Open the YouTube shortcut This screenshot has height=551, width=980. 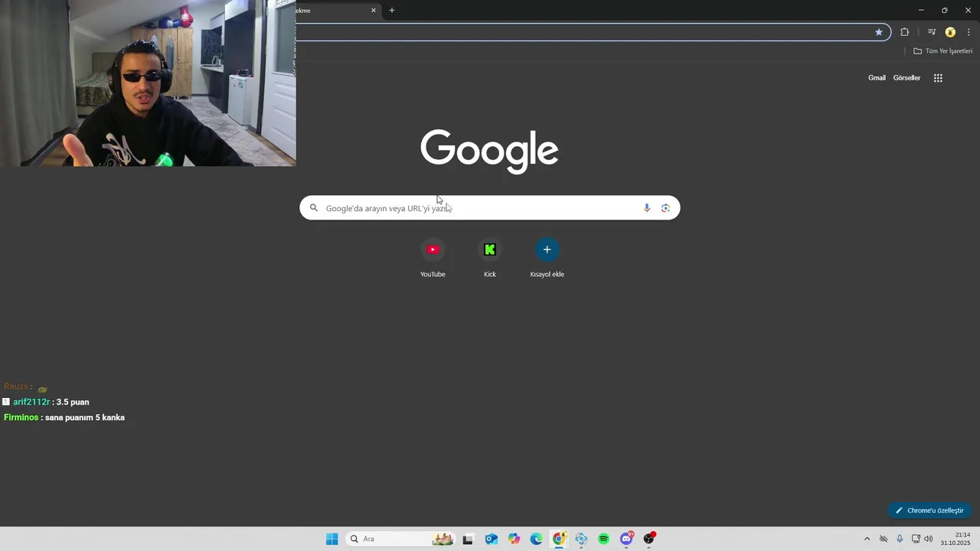[433, 258]
